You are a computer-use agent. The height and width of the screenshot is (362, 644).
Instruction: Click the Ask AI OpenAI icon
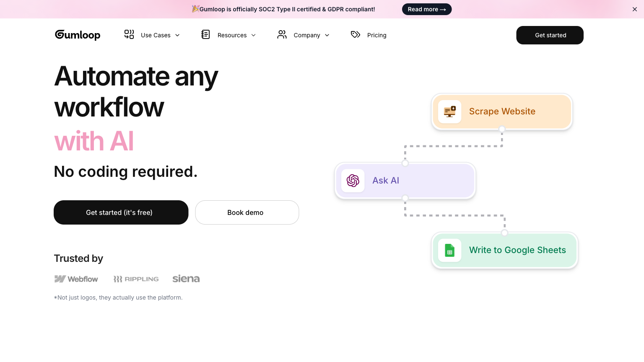(353, 181)
